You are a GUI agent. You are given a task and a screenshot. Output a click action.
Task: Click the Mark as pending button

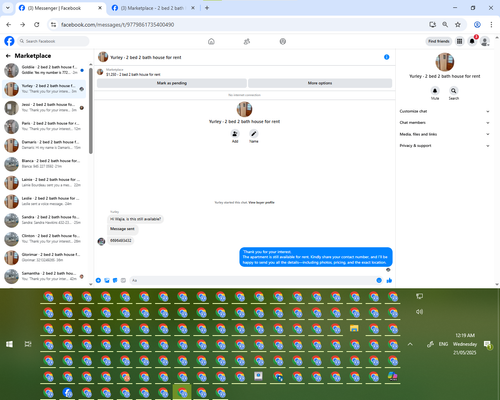pos(172,83)
